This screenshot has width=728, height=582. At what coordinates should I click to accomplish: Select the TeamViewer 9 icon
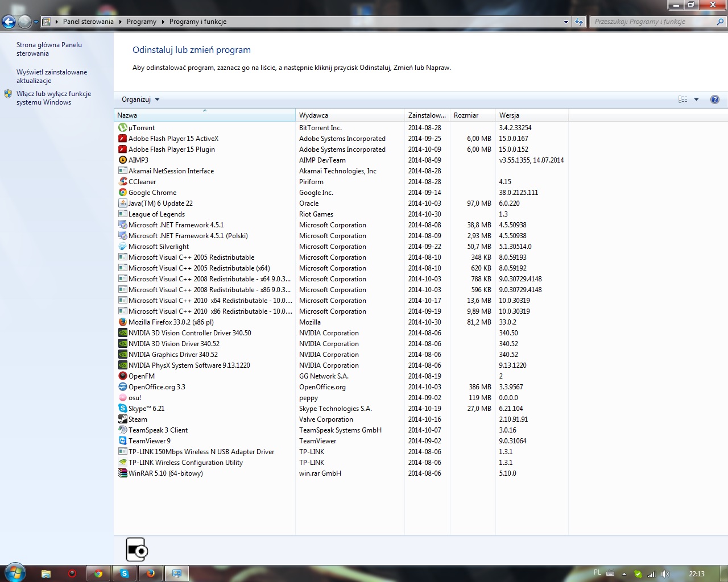pos(122,441)
